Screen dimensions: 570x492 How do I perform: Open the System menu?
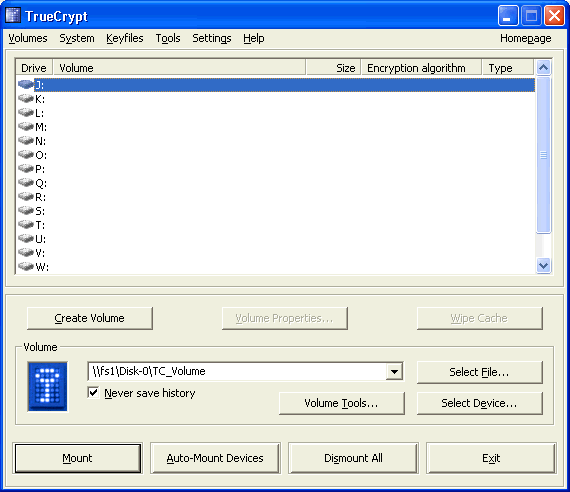tap(77, 38)
